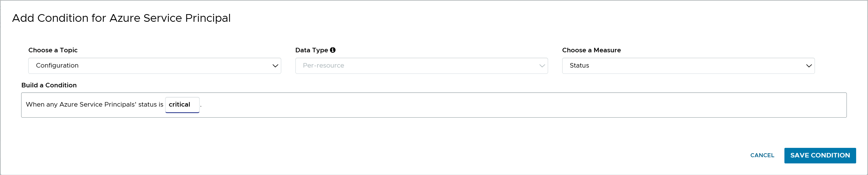The width and height of the screenshot is (868, 175).
Task: Click the "Data Type" label text
Action: point(311,50)
